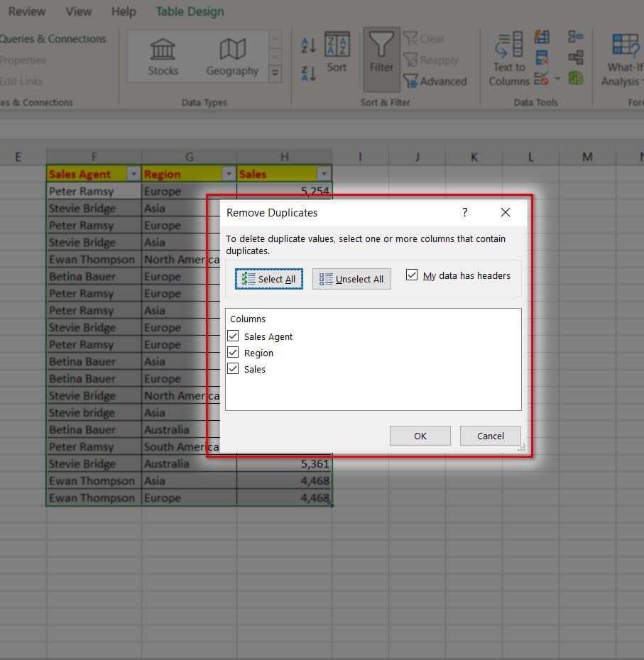Launch the Flash Fill tool
Viewport: 644px width, 660px height.
click(x=540, y=38)
